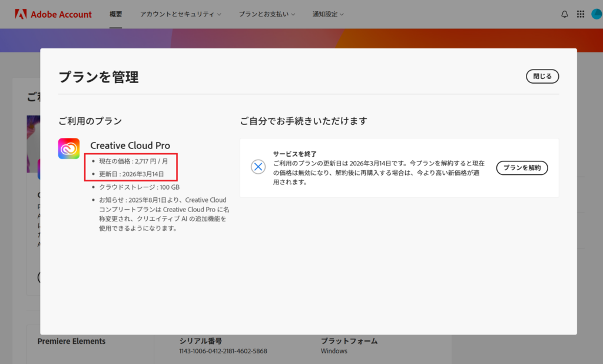
Task: Open the apps grid launcher icon
Action: 581,14
